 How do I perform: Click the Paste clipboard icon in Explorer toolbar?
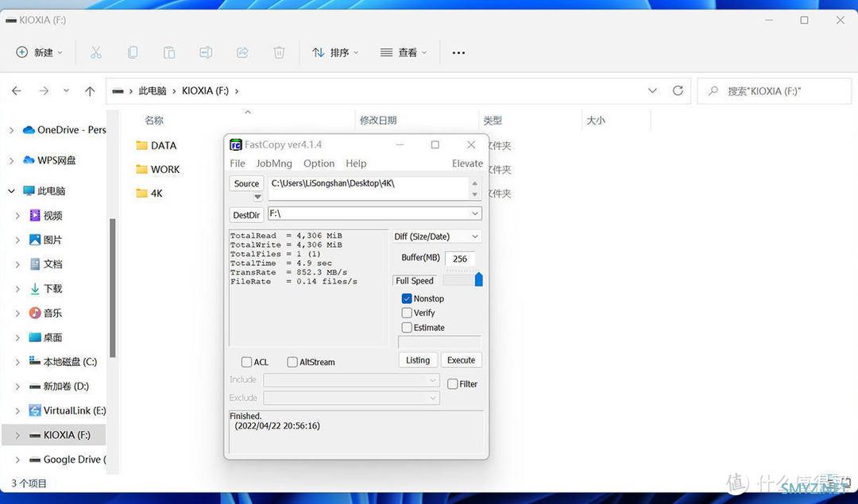169,52
